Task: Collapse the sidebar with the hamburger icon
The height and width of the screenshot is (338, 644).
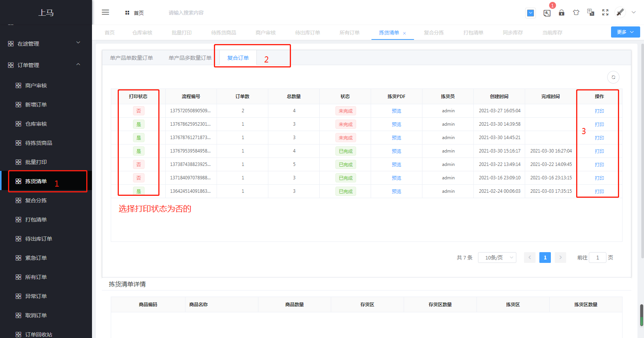Action: pos(105,12)
